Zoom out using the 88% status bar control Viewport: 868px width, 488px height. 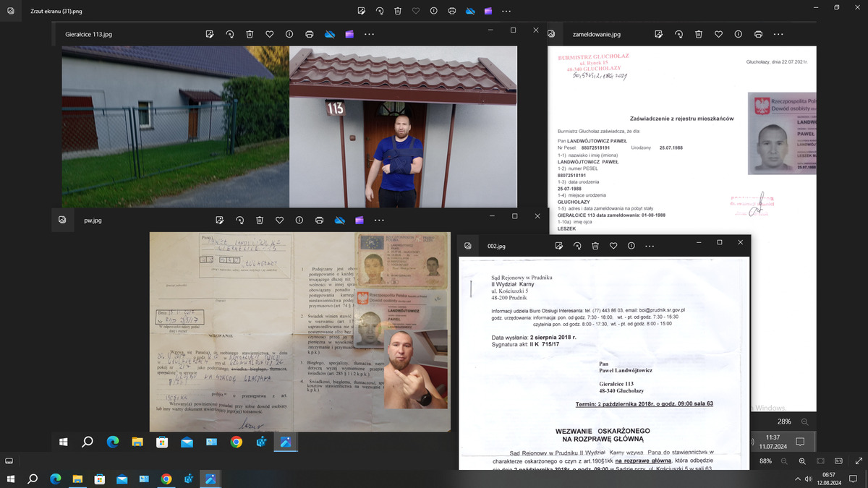pyautogui.click(x=784, y=461)
